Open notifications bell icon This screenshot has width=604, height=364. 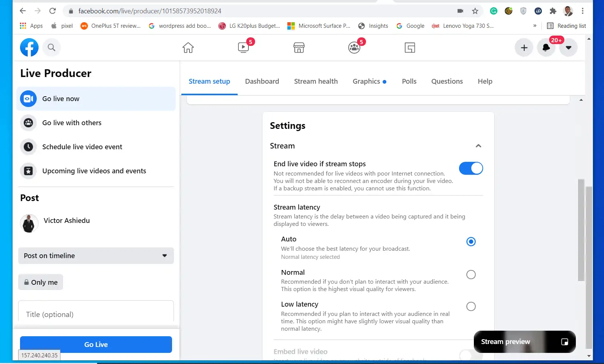(x=546, y=47)
